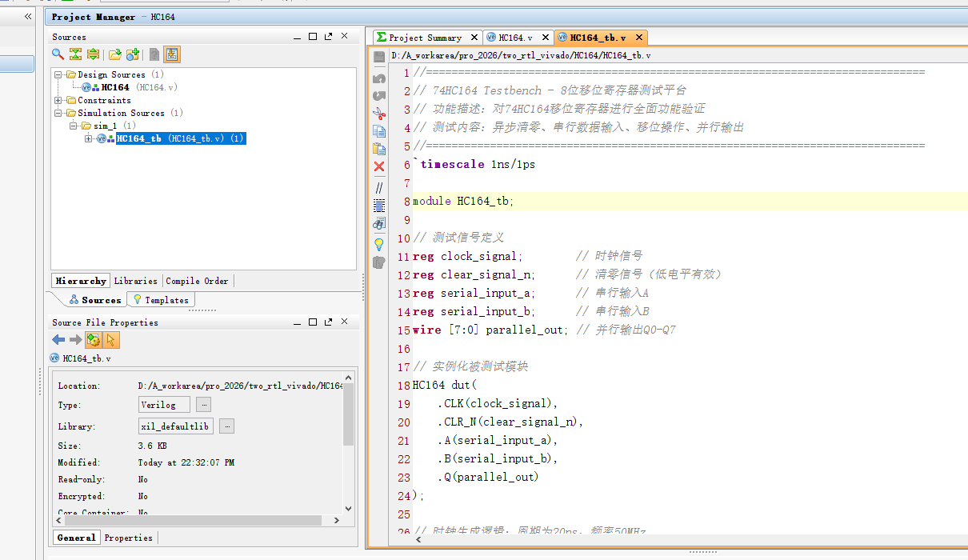The height and width of the screenshot is (560, 968).
Task: Click the browse button next to Library xil_defaultlib
Action: [226, 426]
